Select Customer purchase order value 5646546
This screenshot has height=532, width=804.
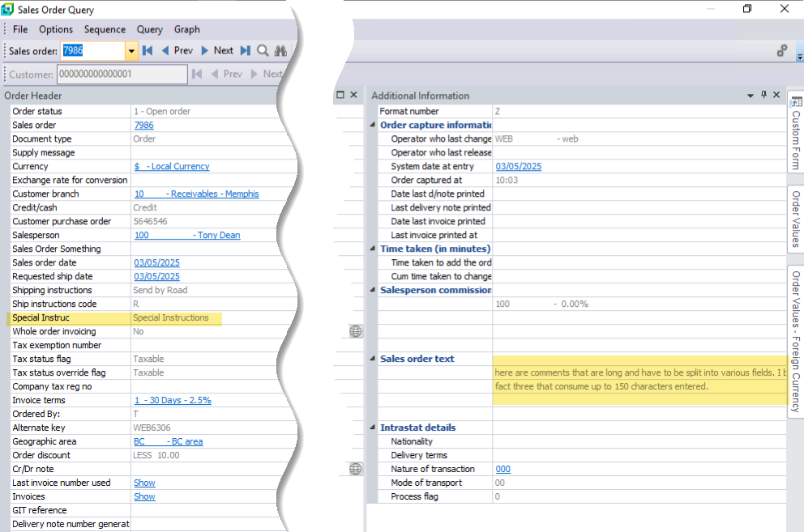[150, 221]
